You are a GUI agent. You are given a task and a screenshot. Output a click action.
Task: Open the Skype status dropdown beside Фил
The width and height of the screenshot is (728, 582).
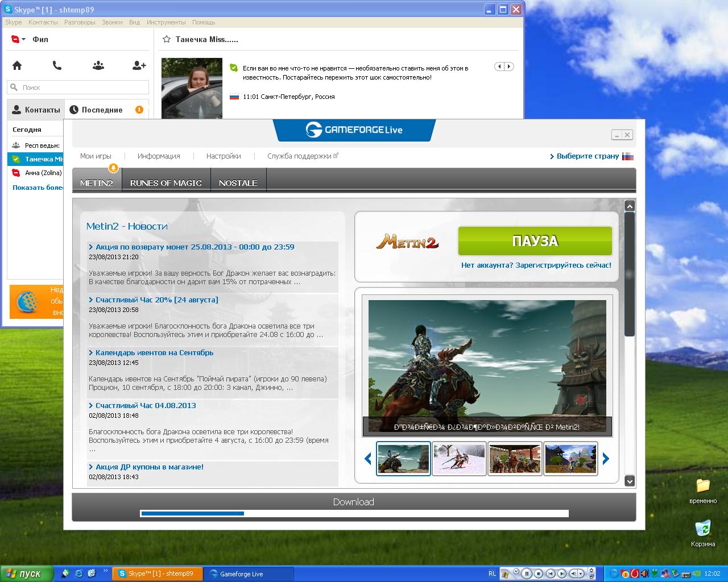pos(18,39)
